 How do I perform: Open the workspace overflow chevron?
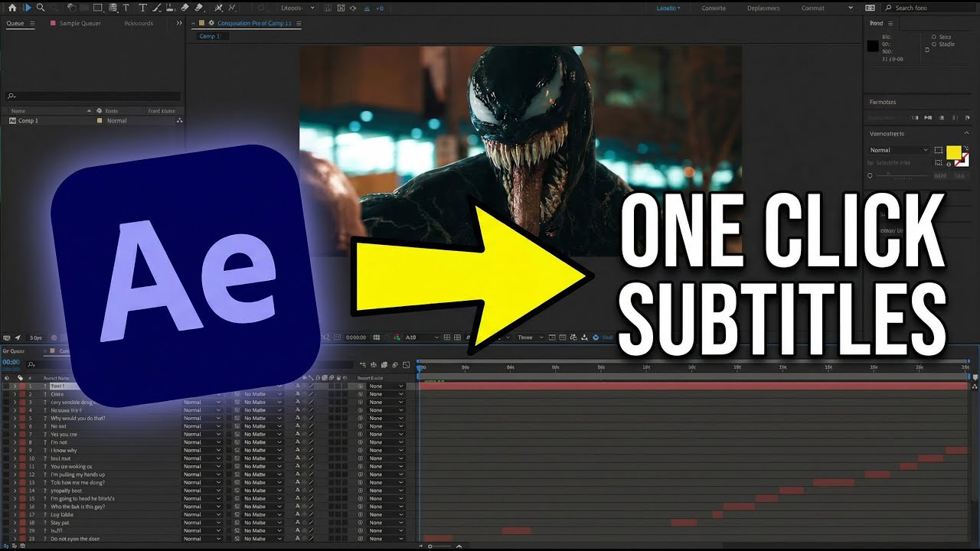click(x=851, y=8)
